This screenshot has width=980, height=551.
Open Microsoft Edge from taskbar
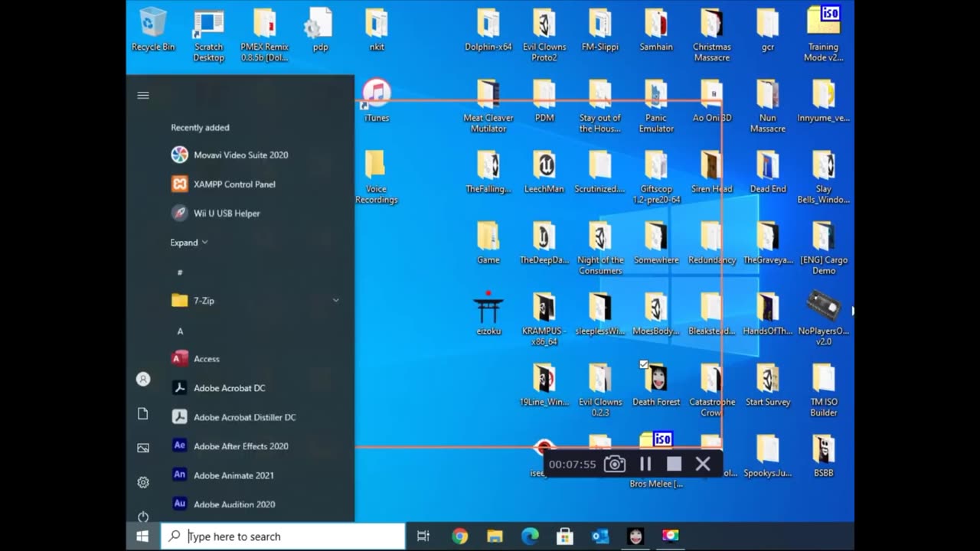tap(530, 536)
